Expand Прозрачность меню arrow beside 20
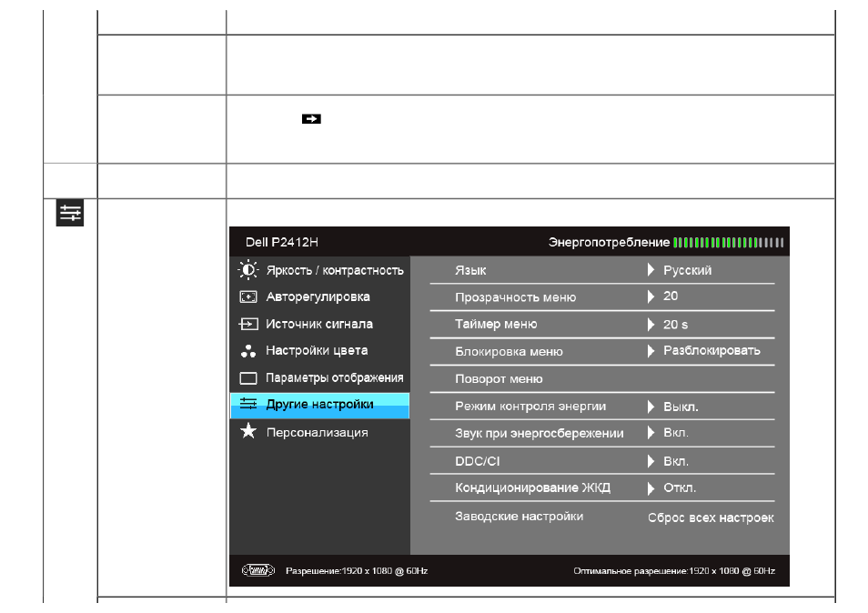This screenshot has height=613, width=868. (651, 297)
